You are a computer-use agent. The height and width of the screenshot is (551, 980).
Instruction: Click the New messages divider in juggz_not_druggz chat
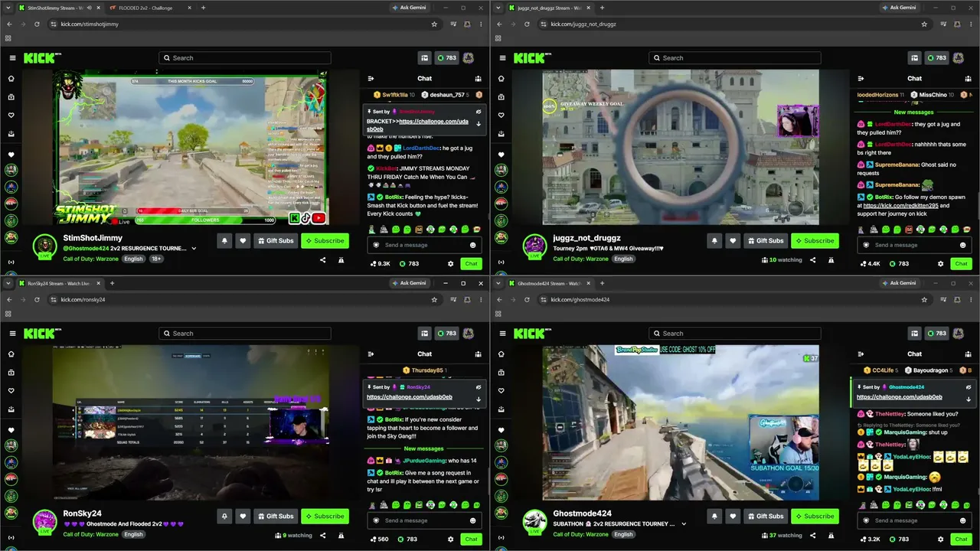click(x=914, y=112)
